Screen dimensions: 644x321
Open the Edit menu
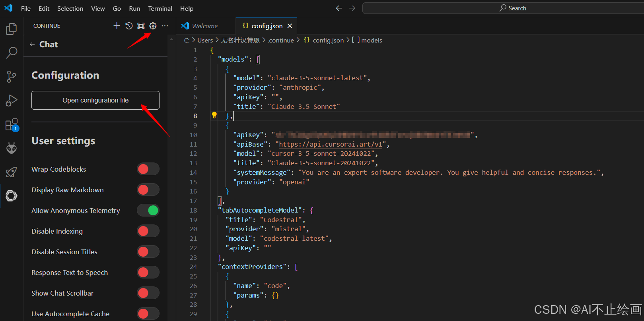pos(44,8)
